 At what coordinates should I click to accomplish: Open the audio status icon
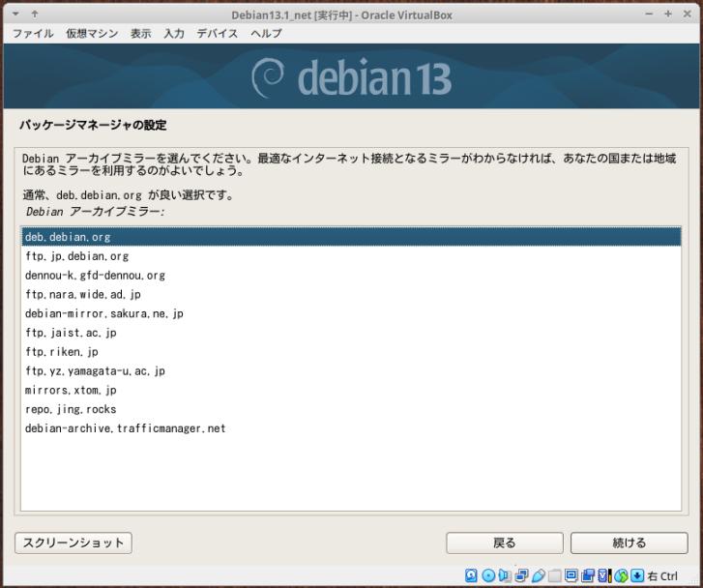tap(505, 575)
